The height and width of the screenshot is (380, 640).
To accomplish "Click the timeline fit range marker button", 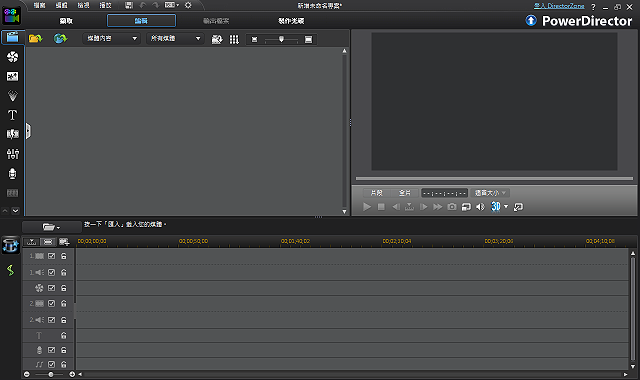I will point(32,242).
